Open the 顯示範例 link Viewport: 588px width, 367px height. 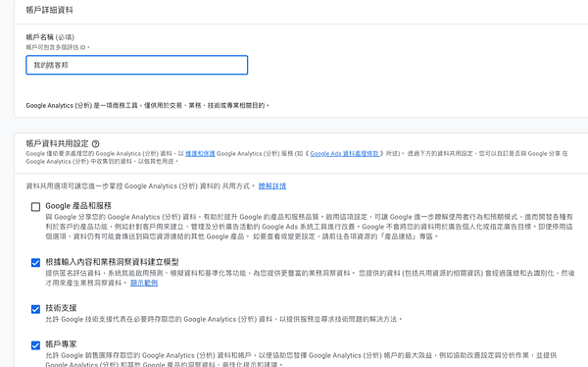pos(144,283)
